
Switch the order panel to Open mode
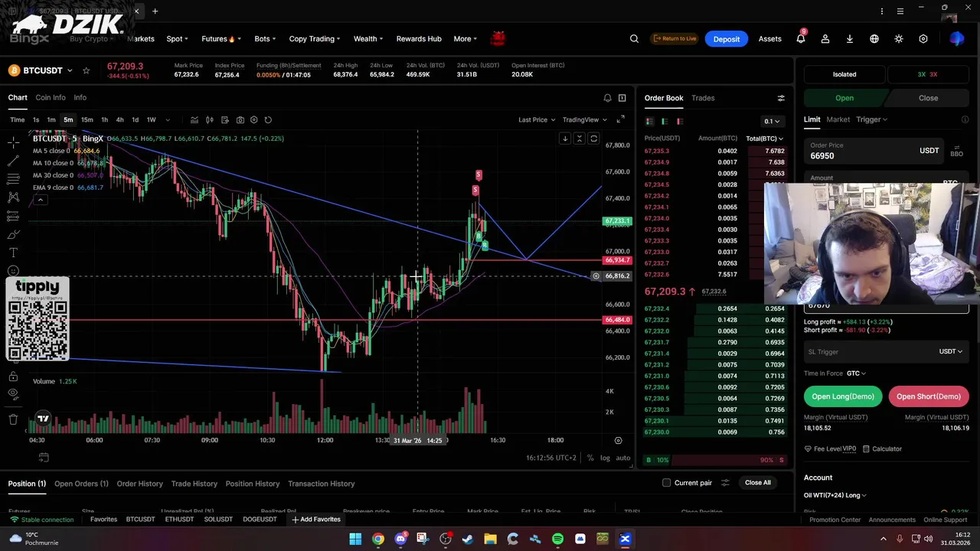tap(844, 98)
